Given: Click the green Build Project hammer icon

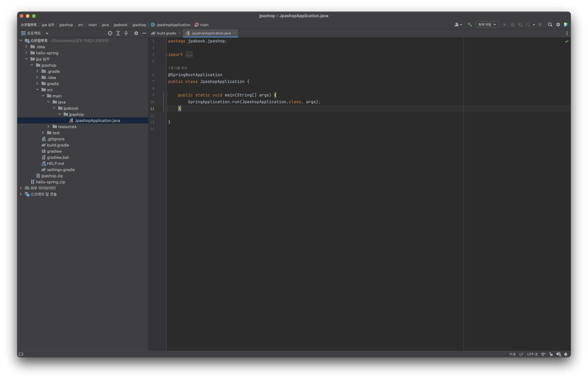Looking at the screenshot, I should [x=470, y=25].
